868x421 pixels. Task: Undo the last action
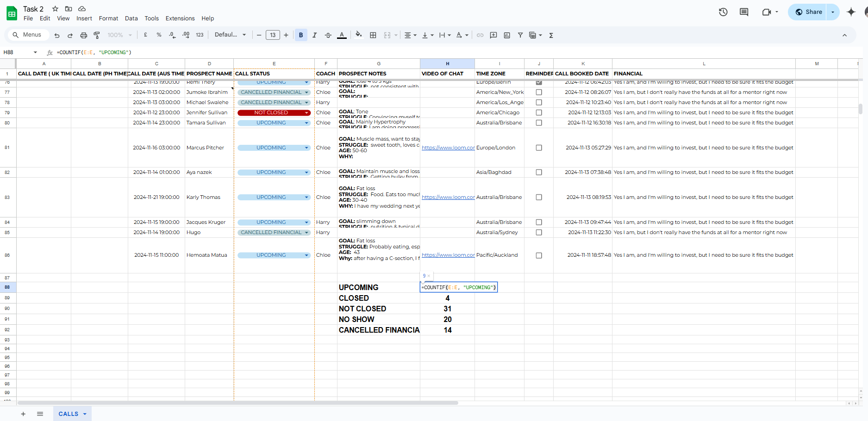click(x=57, y=35)
